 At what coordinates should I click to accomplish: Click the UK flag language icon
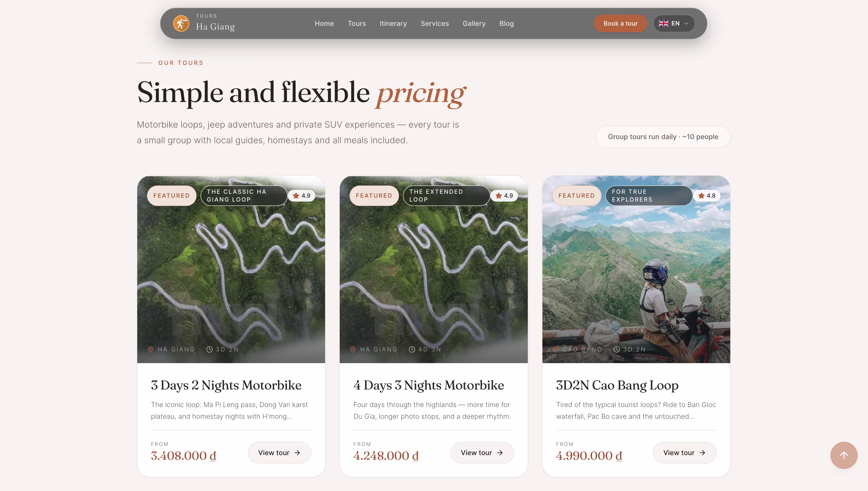pos(663,24)
